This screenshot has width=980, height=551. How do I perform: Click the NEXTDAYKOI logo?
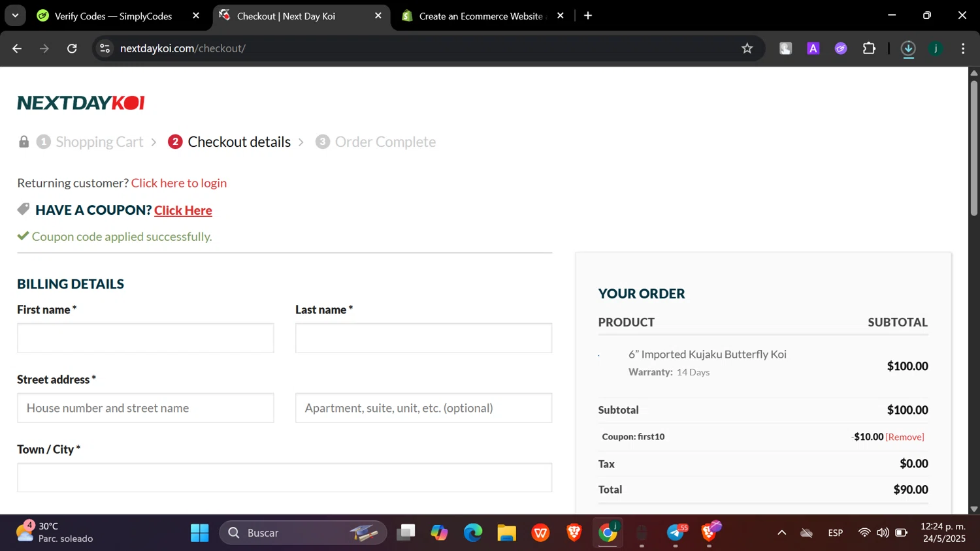[80, 102]
